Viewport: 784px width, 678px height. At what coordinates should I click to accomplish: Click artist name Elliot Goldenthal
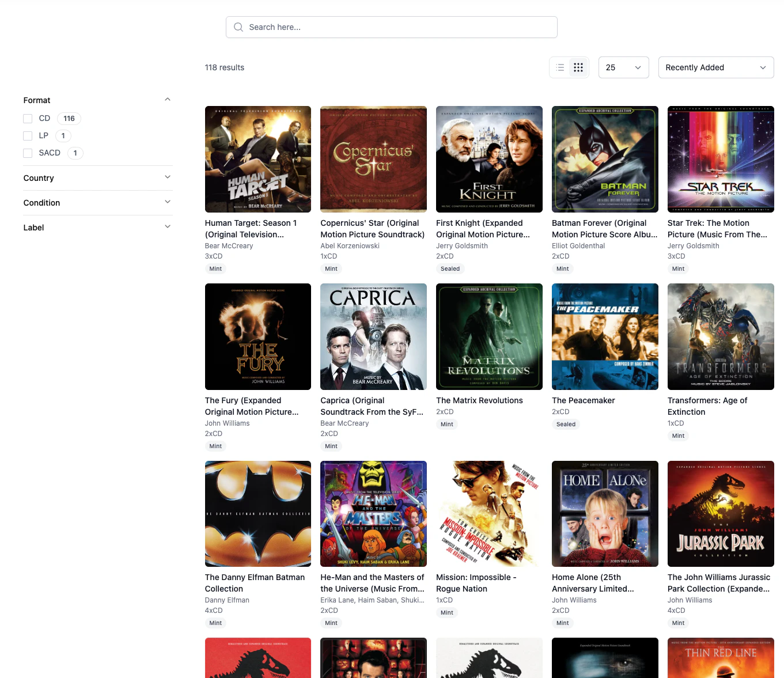coord(578,246)
